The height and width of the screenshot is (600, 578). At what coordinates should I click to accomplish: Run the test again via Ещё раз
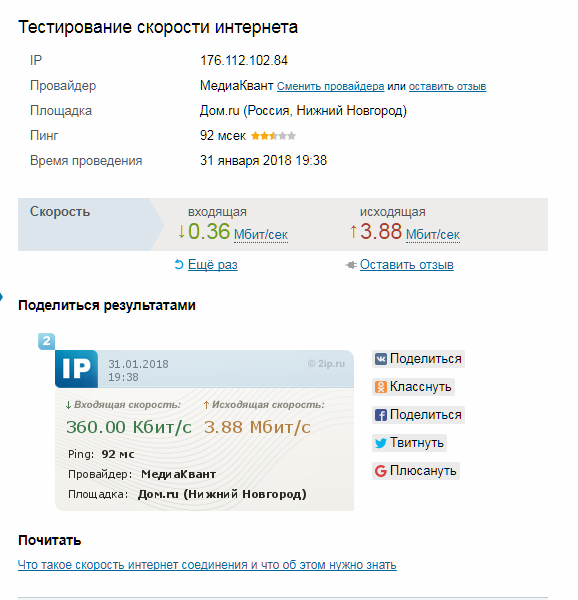coord(213,264)
